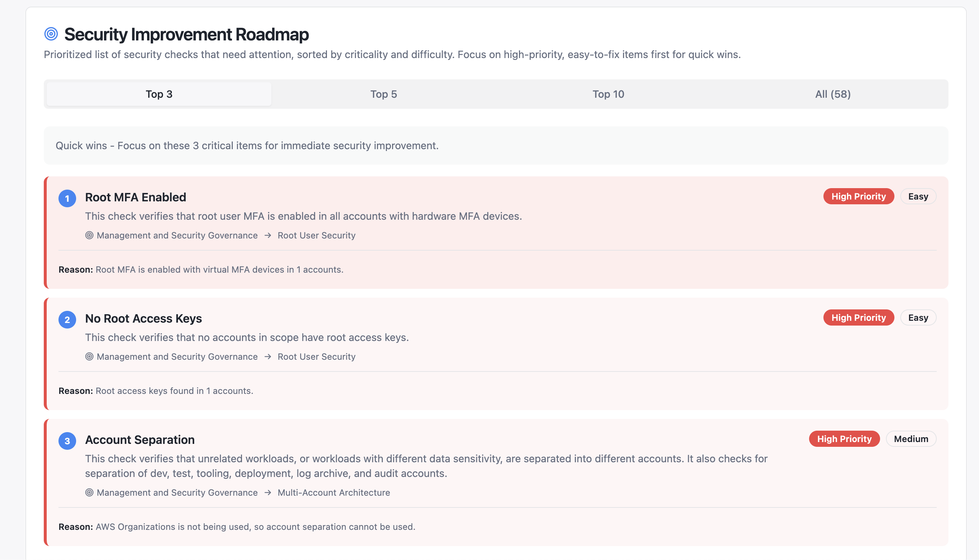Click the target icon beside Security Improvement Roadmap
This screenshot has width=979, height=560.
coord(51,34)
